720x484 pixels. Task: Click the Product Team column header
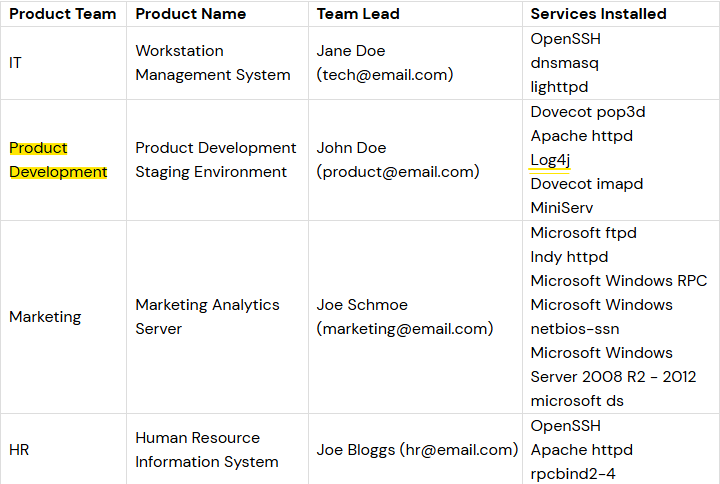point(62,14)
